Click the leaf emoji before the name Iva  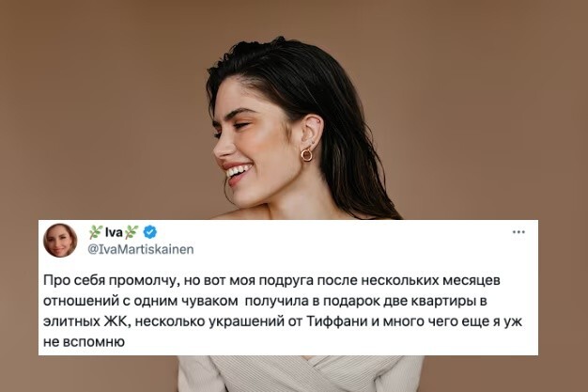[96, 232]
